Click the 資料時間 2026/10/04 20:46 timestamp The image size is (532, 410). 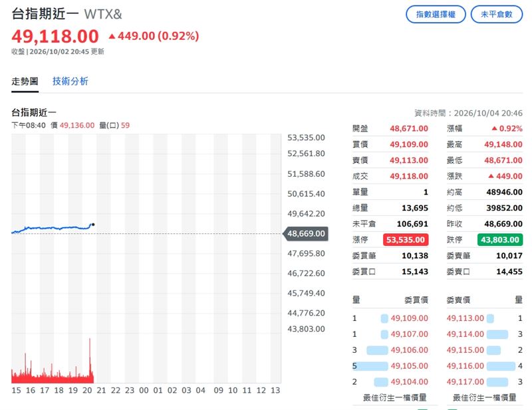coord(468,113)
